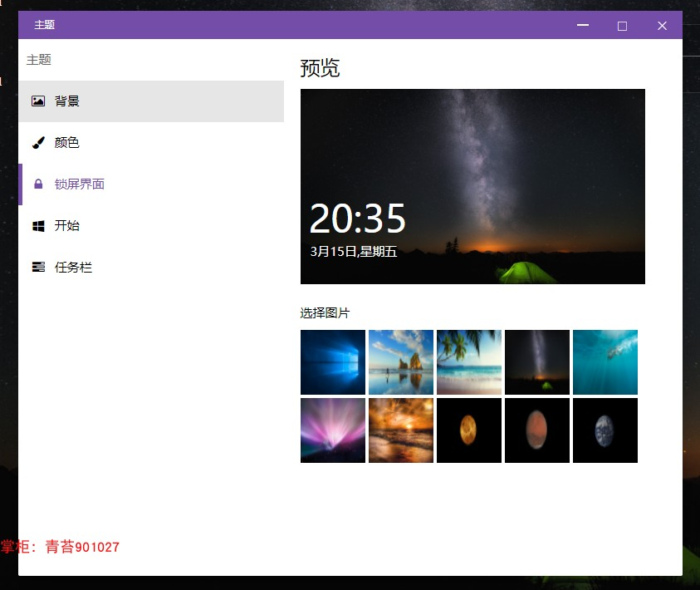Select the Milky Way tent thumbnail

[537, 362]
